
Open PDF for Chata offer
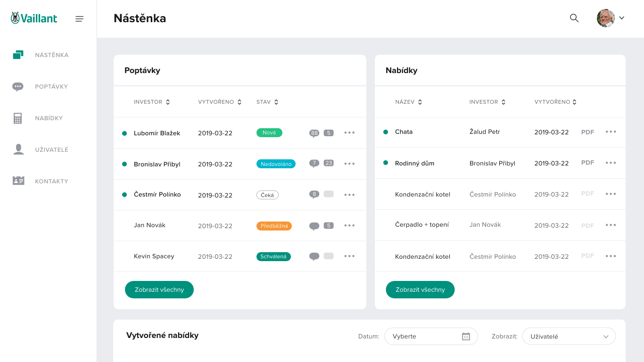point(587,132)
